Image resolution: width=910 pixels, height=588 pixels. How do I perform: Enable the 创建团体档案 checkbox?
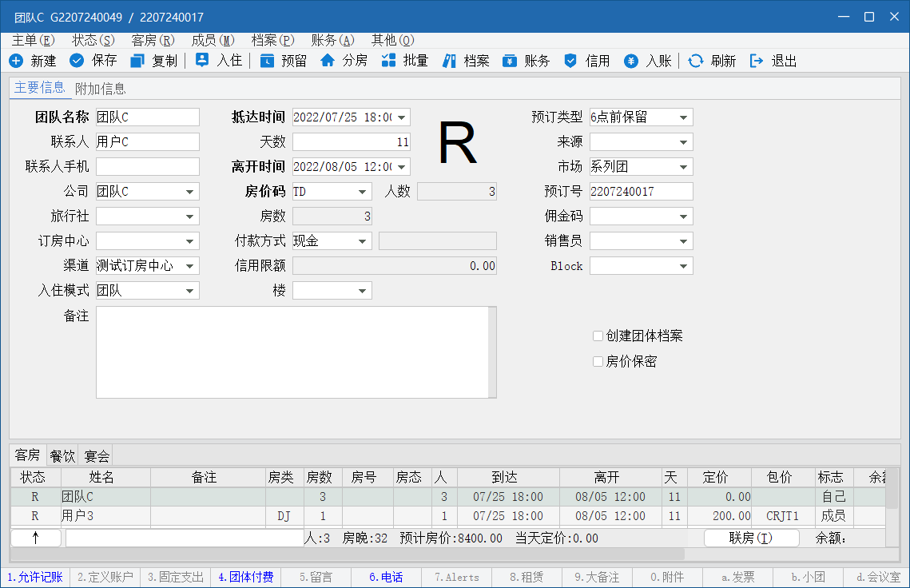[x=598, y=336]
